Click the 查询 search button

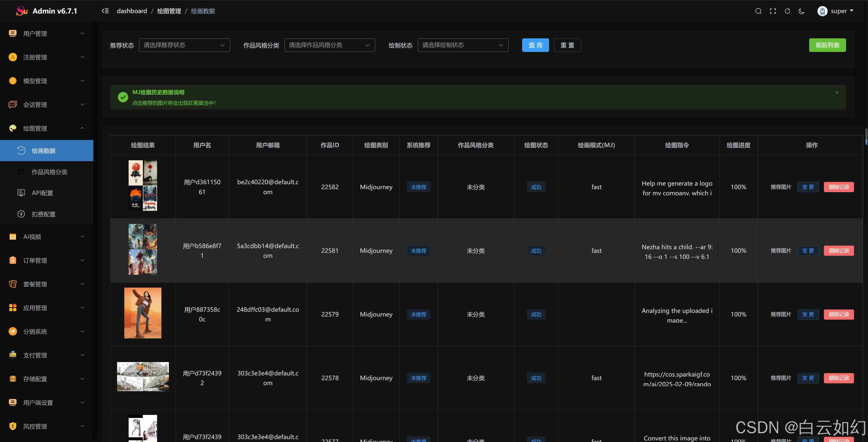coord(535,45)
